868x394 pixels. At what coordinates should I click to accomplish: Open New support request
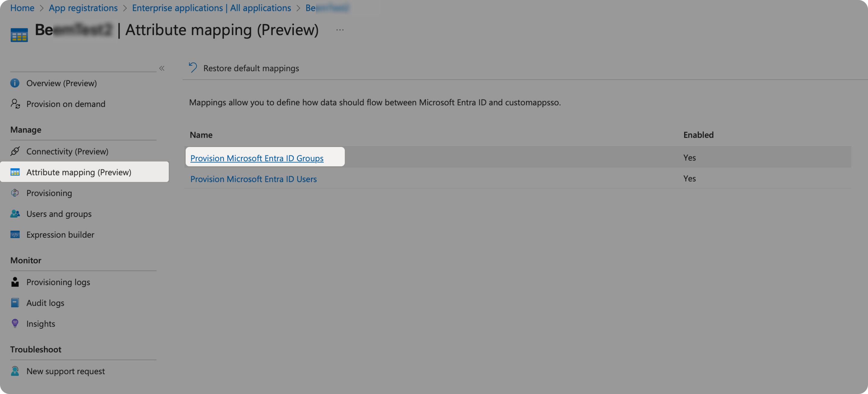(x=66, y=371)
